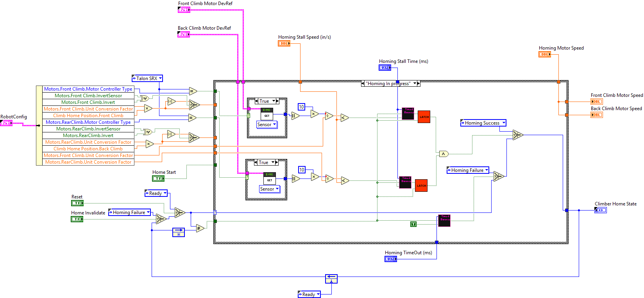Select the Homing Stall Speed DBL terminal
644x298 pixels.
pos(284,43)
